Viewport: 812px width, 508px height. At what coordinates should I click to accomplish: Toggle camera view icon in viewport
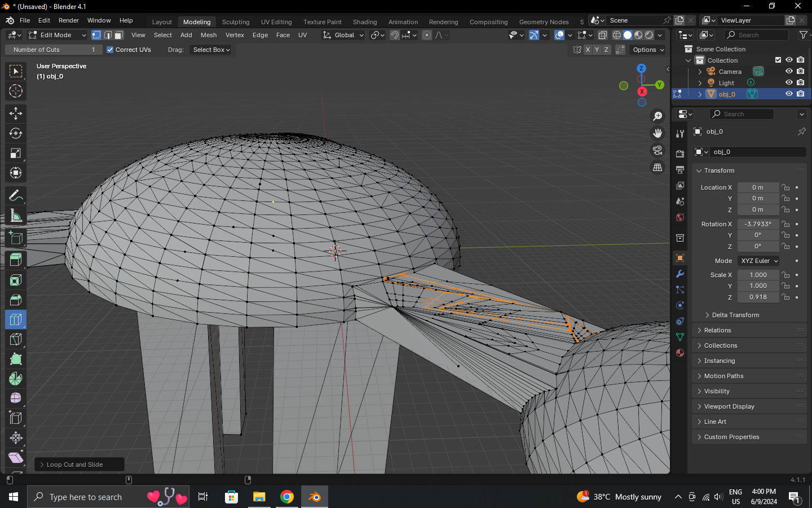657,151
